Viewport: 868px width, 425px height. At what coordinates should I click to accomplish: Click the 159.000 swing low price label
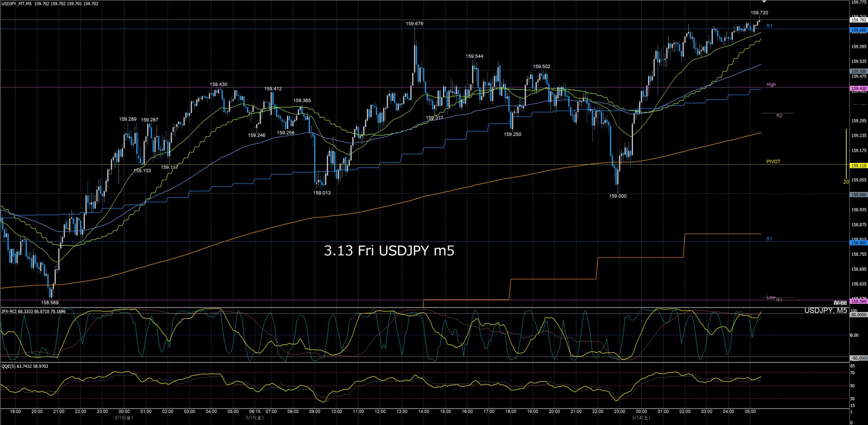point(618,196)
